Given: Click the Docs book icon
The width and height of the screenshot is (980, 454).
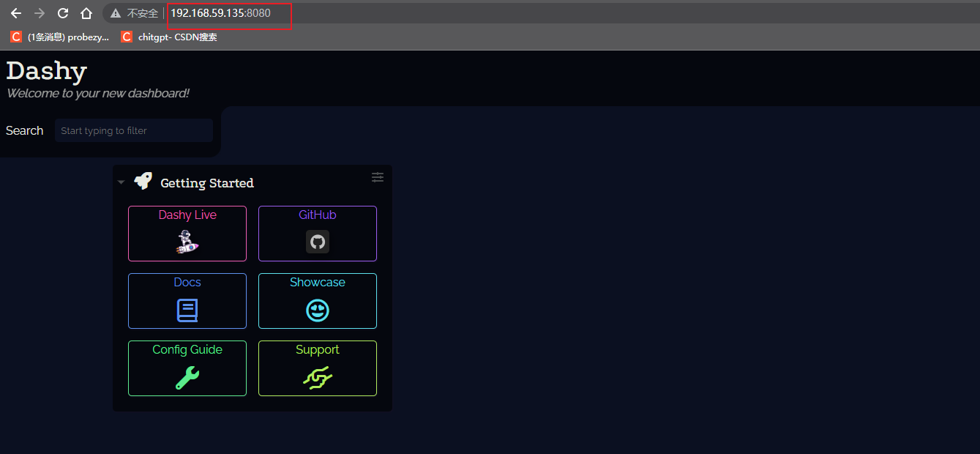Looking at the screenshot, I should (x=187, y=310).
